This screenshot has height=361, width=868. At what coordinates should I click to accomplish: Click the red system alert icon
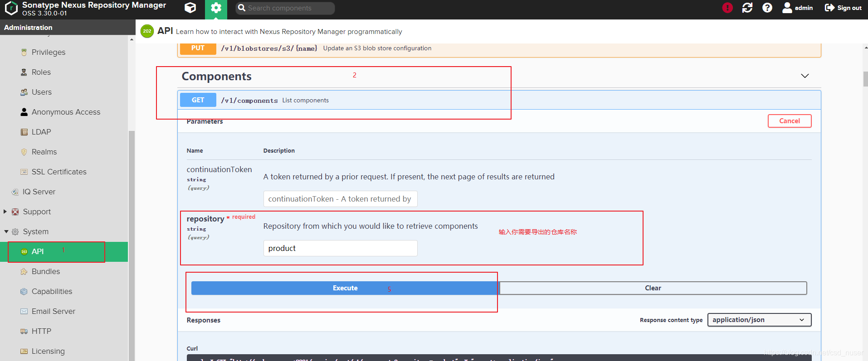coord(727,8)
